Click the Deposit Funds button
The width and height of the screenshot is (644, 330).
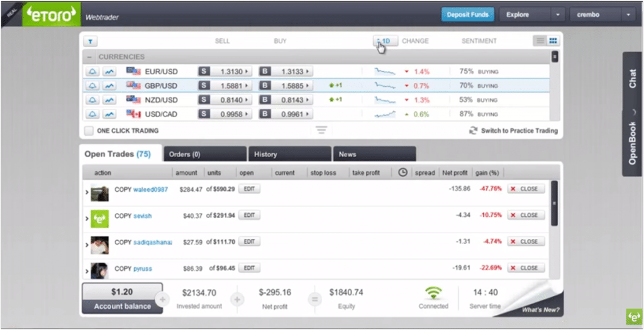[467, 15]
